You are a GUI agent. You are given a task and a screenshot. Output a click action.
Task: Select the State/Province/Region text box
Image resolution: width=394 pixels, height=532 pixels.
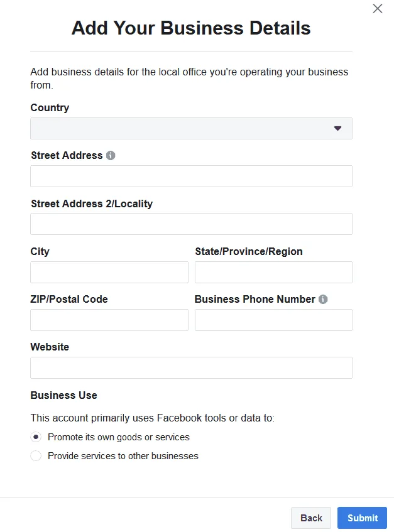[273, 272]
